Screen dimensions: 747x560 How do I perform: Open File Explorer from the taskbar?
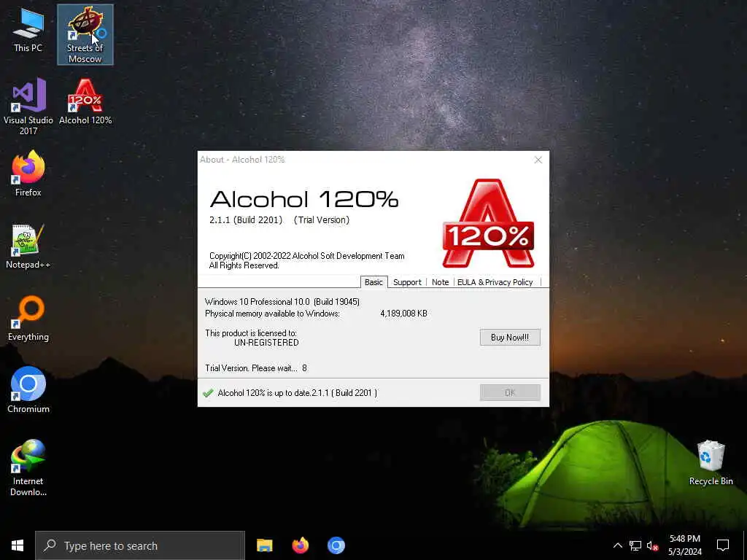[x=264, y=545]
